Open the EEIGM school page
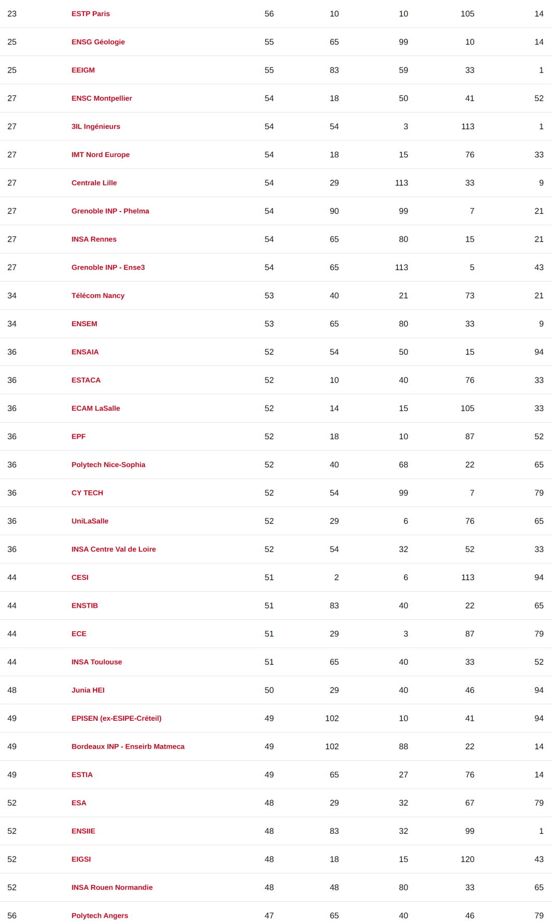Viewport: 560px width, 924px height. [83, 70]
